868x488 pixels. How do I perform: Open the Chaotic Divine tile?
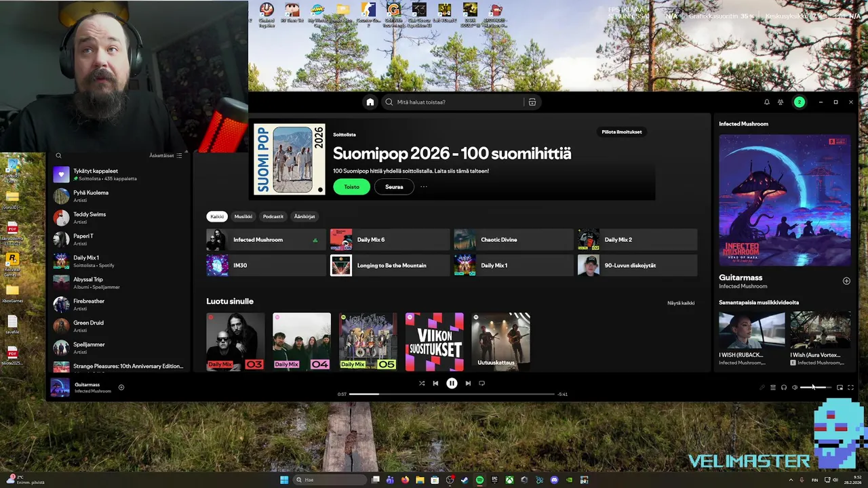tap(513, 240)
